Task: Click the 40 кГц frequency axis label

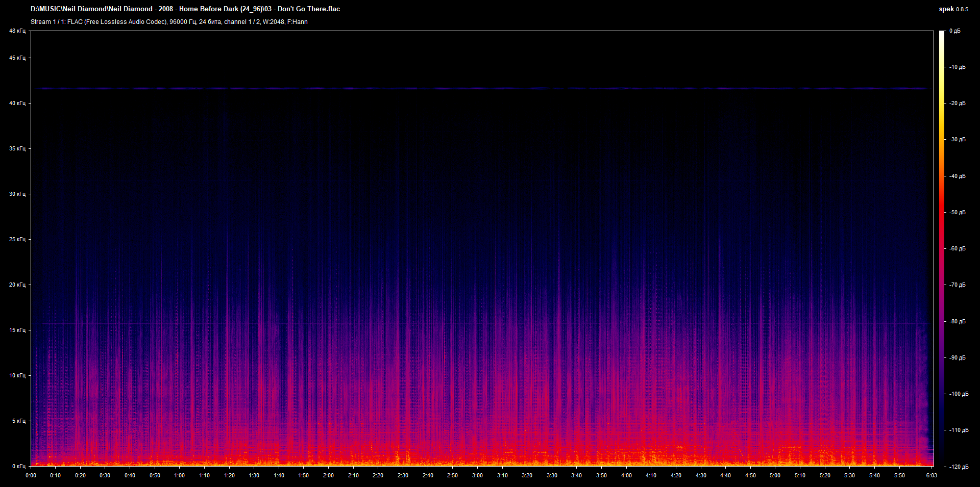Action: 17,103
